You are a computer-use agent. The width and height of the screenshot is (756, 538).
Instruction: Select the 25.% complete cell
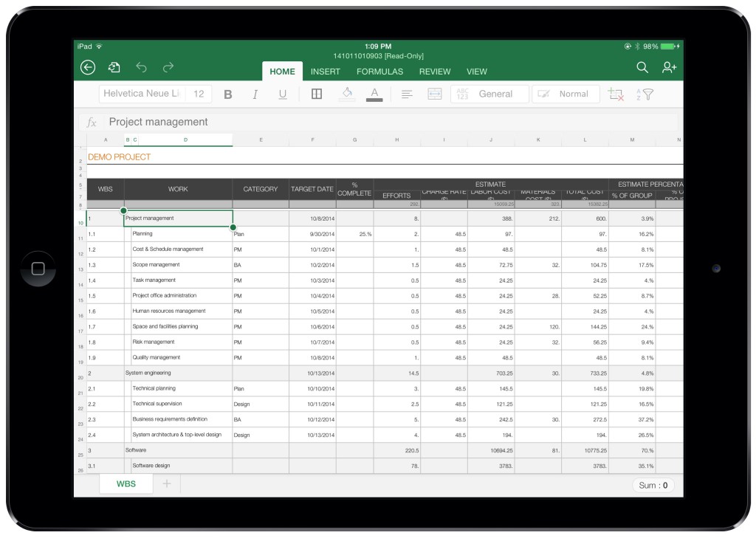click(x=355, y=234)
